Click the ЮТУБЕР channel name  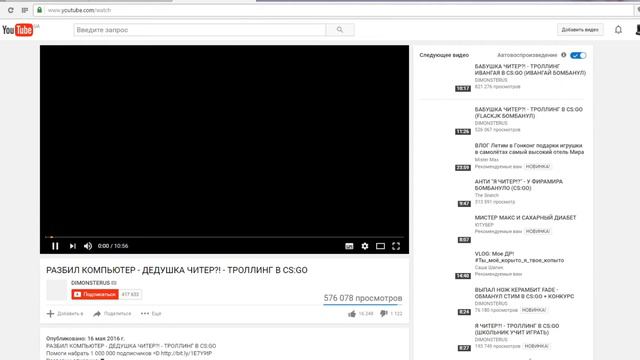pyautogui.click(x=484, y=225)
